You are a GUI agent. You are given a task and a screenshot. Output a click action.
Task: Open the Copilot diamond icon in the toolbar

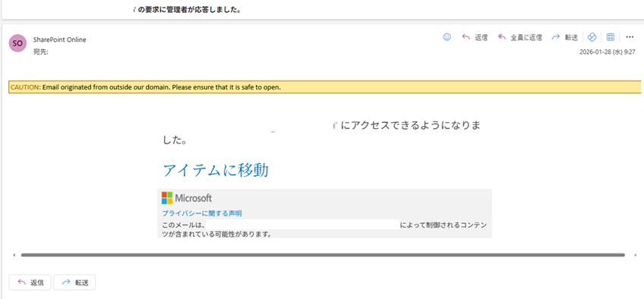pos(592,37)
